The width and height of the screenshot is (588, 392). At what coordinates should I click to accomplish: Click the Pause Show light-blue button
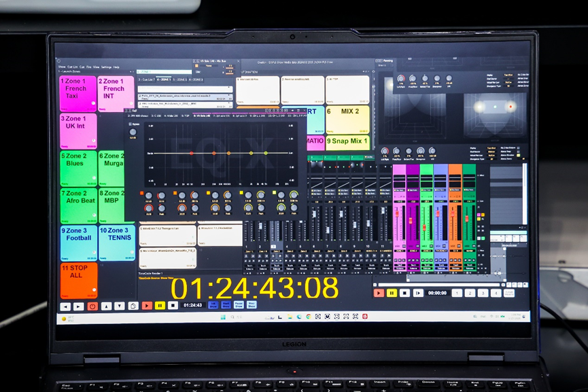tap(239, 305)
